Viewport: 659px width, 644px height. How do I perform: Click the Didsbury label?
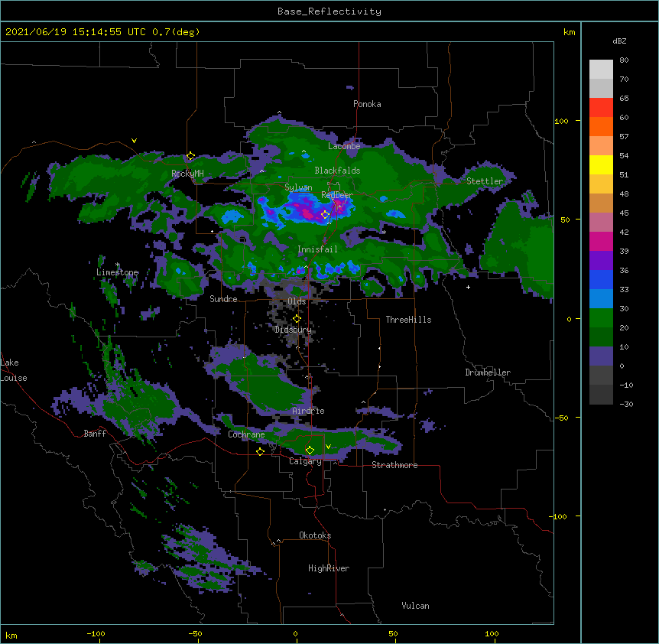tap(294, 330)
